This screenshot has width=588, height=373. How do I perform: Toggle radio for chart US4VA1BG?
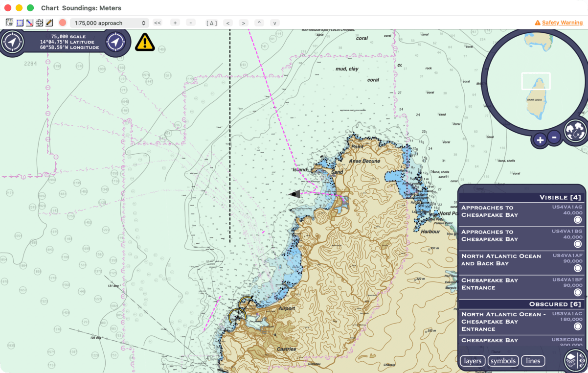578,244
